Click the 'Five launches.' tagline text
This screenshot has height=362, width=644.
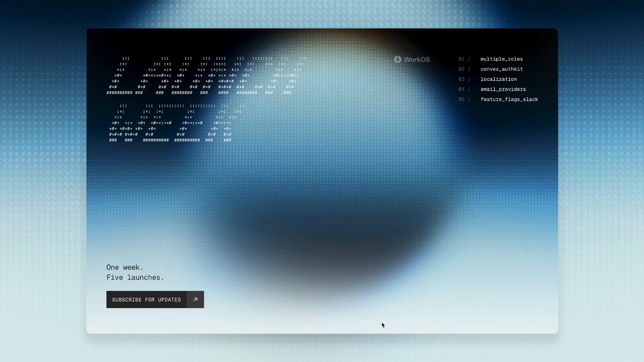[x=135, y=278]
